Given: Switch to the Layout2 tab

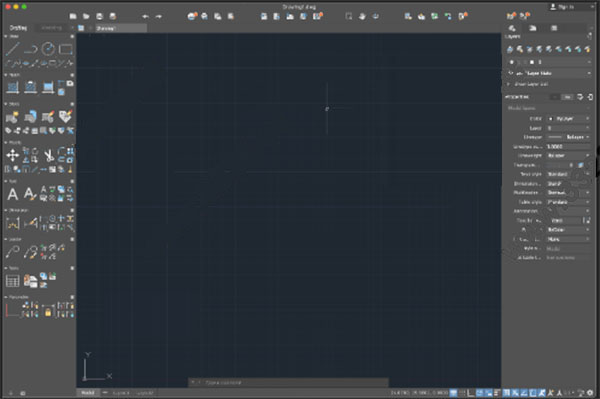Looking at the screenshot, I should 145,392.
